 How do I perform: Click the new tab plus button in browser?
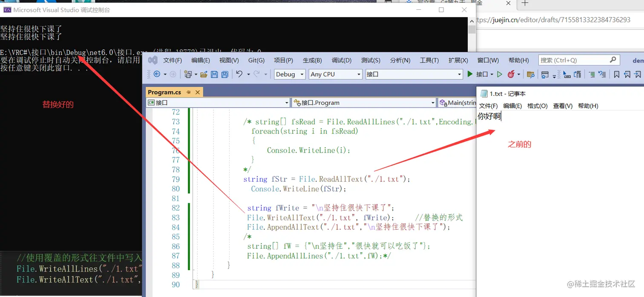coord(525,3)
